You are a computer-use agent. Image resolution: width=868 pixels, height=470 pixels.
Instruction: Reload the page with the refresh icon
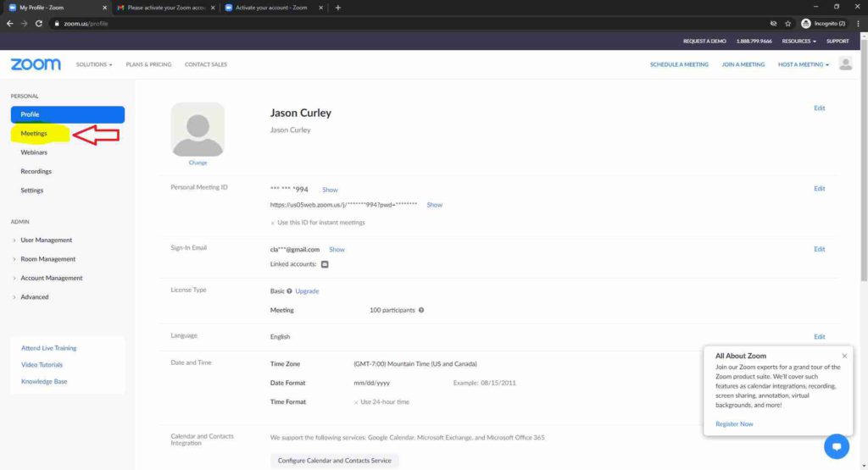tap(39, 23)
